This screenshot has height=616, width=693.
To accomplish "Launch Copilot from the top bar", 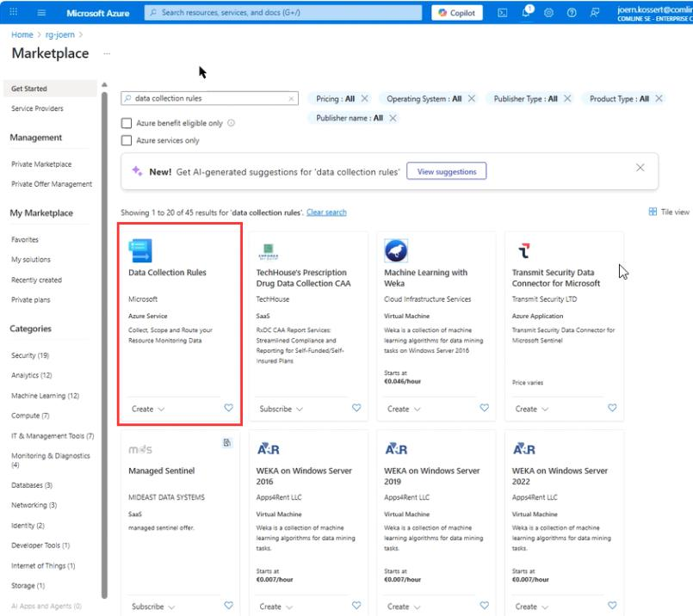I will tap(456, 13).
